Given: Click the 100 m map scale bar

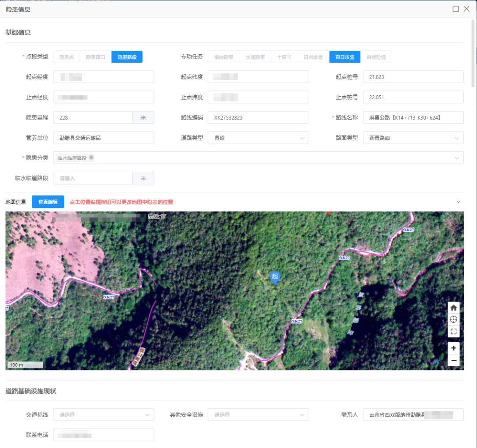Looking at the screenshot, I should point(25,365).
